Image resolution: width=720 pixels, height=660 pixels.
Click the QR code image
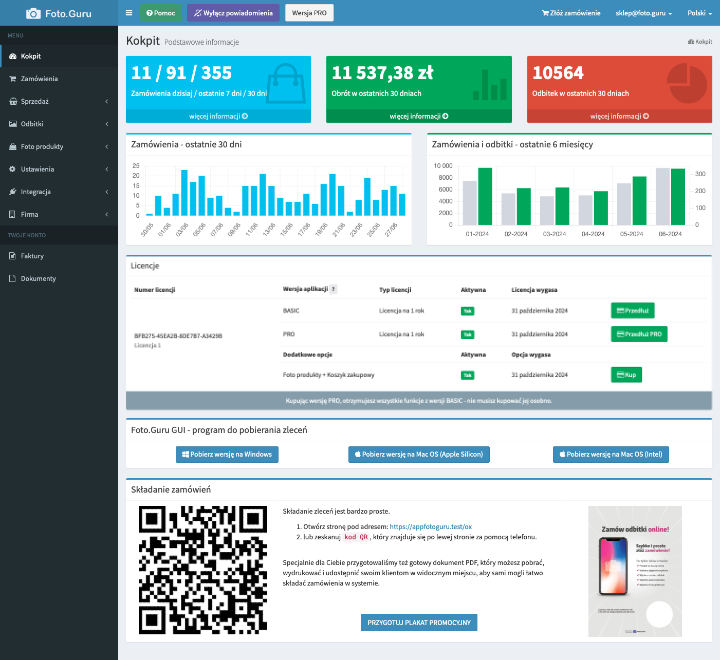coord(203,570)
